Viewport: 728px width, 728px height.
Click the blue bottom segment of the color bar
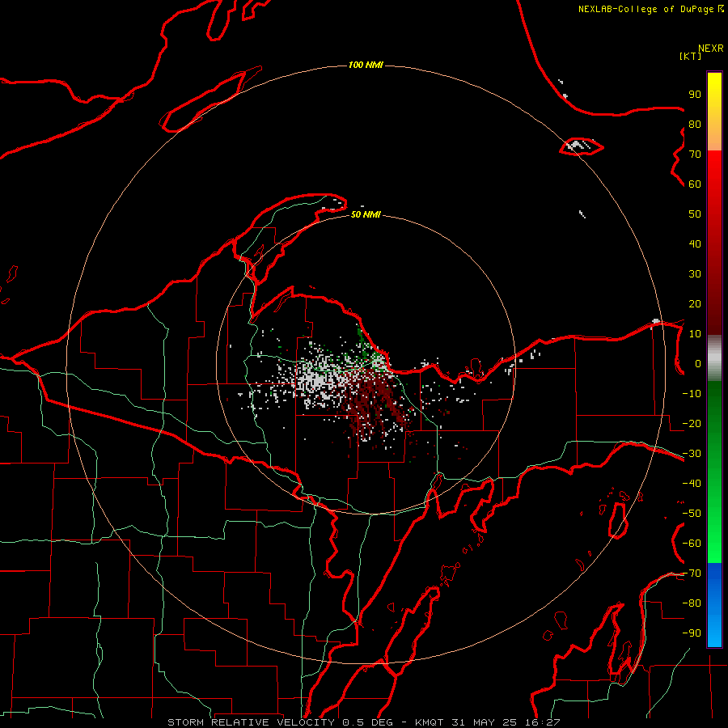point(714,605)
